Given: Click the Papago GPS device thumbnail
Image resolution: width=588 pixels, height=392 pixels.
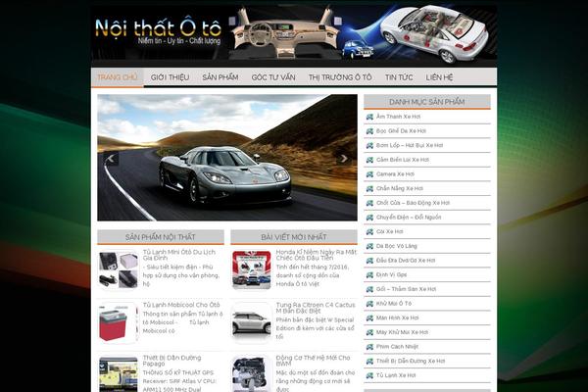Looking at the screenshot, I should [x=119, y=374].
